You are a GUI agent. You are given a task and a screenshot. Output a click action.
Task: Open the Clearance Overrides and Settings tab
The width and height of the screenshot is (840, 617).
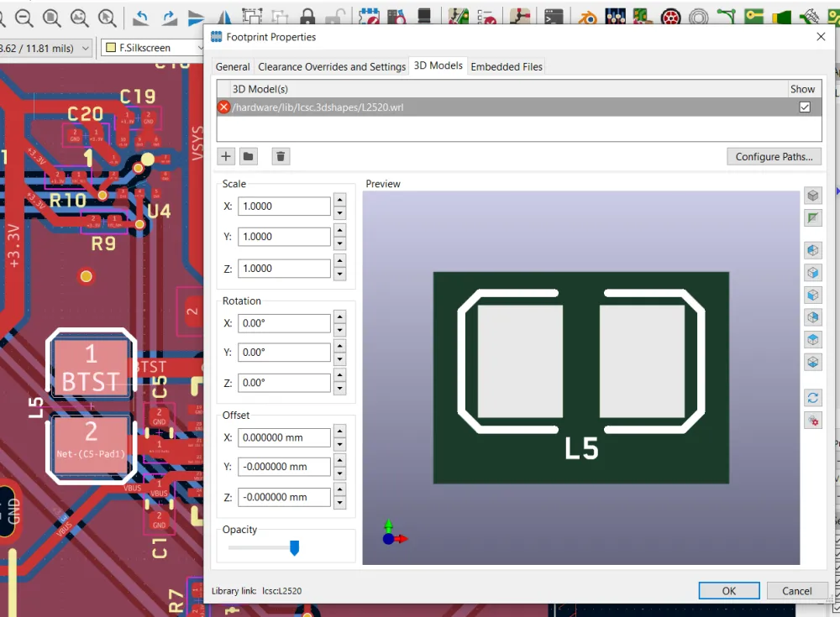[332, 66]
